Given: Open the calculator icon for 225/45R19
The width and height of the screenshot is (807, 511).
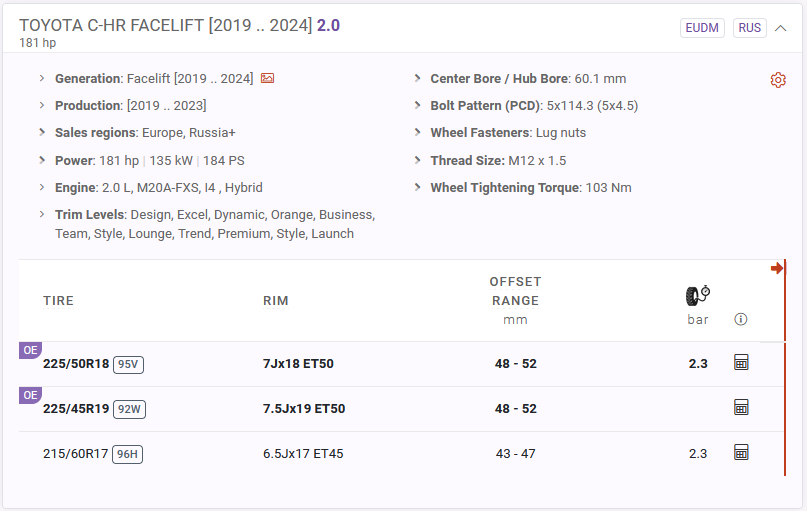Looking at the screenshot, I should tap(741, 408).
